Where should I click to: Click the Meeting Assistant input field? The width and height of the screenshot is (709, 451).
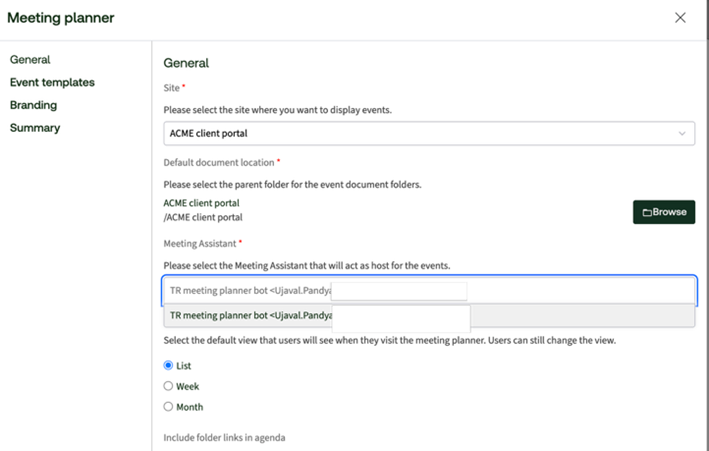click(x=429, y=290)
